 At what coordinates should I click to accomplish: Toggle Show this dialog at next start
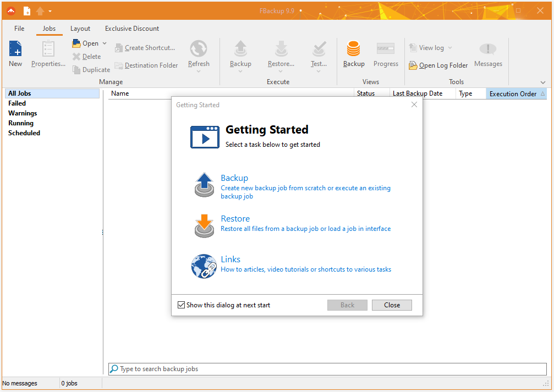[x=181, y=305]
